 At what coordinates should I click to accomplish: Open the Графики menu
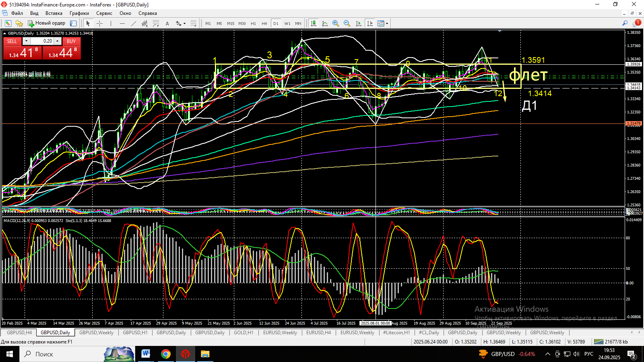pyautogui.click(x=79, y=13)
